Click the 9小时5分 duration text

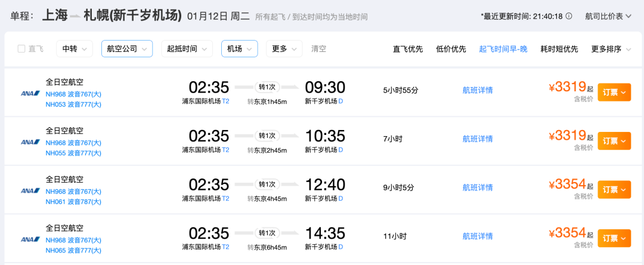398,188
